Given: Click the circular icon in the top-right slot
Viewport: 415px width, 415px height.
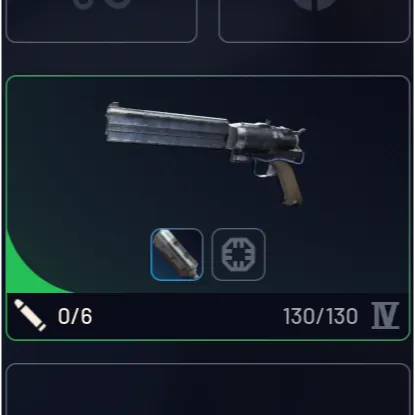Looking at the screenshot, I should [314, 5].
